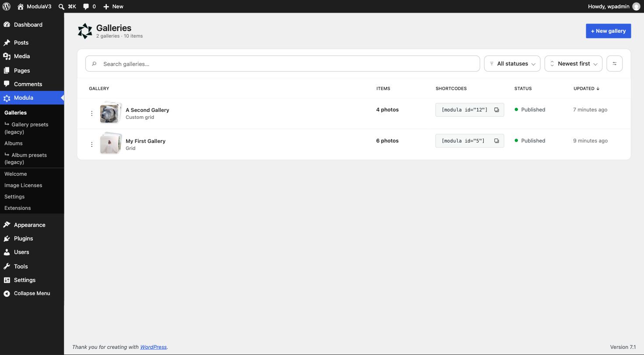Click the Version 7.1 footer text
This screenshot has width=644, height=355.
(x=623, y=347)
